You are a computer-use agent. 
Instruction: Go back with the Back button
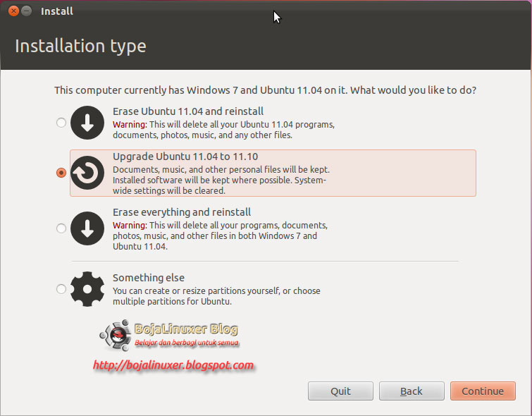[412, 391]
